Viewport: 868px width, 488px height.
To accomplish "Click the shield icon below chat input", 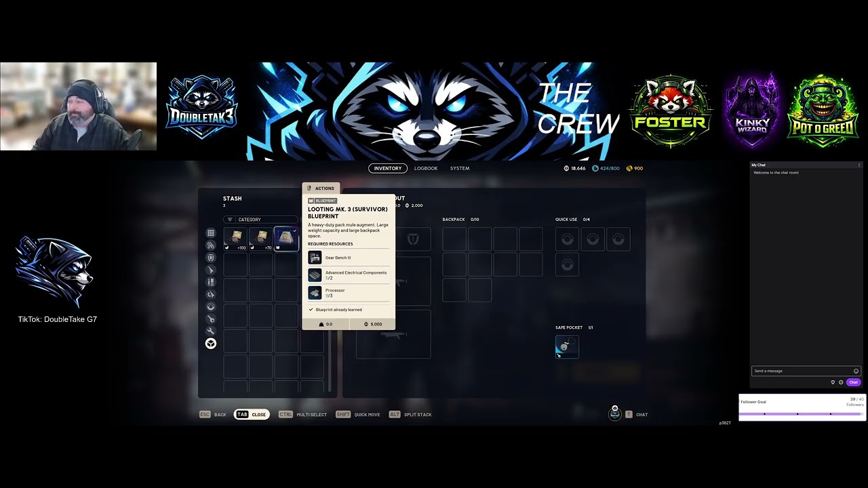I will click(x=833, y=382).
